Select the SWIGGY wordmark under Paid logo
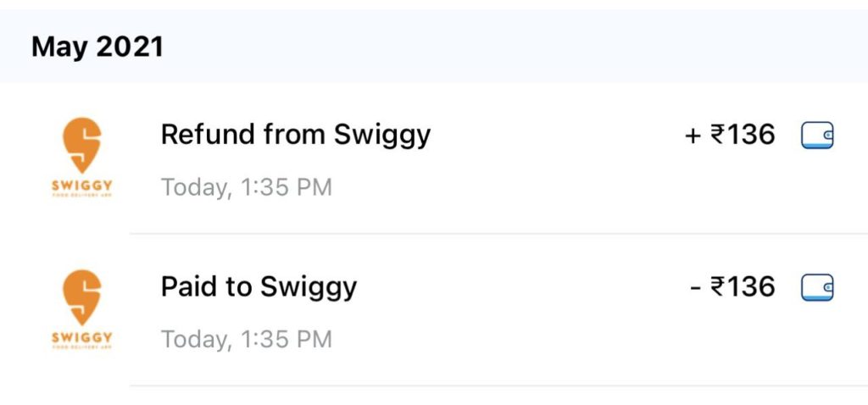Screen dimensions: 868x405 tap(82, 338)
